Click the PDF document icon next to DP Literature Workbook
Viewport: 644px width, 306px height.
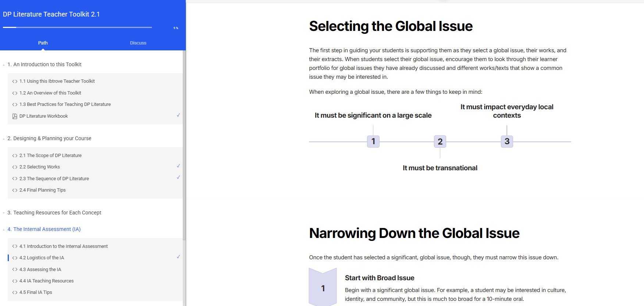click(15, 116)
